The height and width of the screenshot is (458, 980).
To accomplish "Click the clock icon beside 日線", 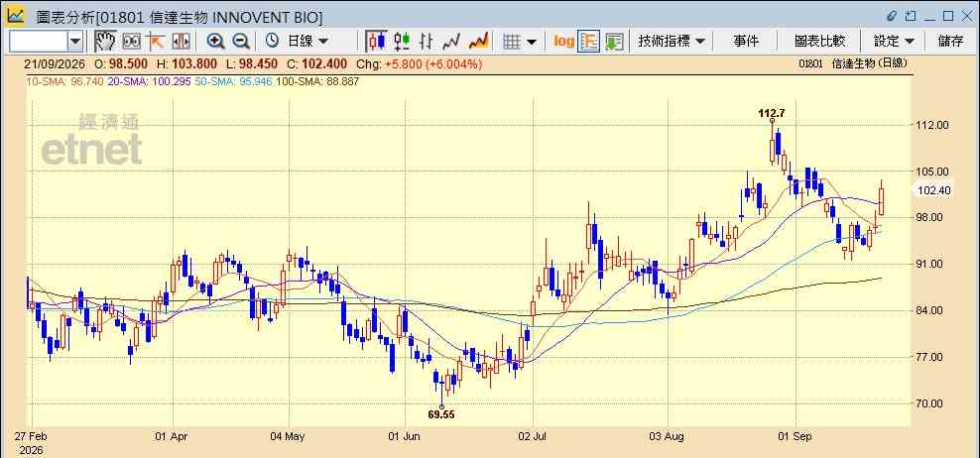I will coord(273,42).
